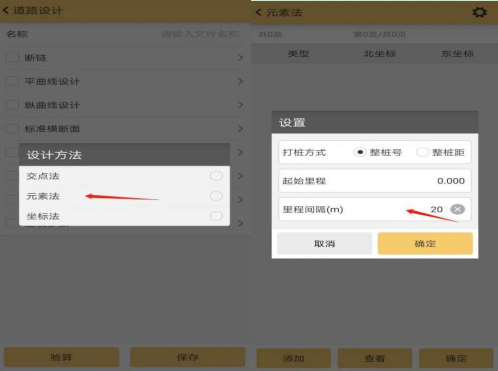Expand the 平曲线设计 row chevron
Screen dimensions: 498x371
[240, 81]
